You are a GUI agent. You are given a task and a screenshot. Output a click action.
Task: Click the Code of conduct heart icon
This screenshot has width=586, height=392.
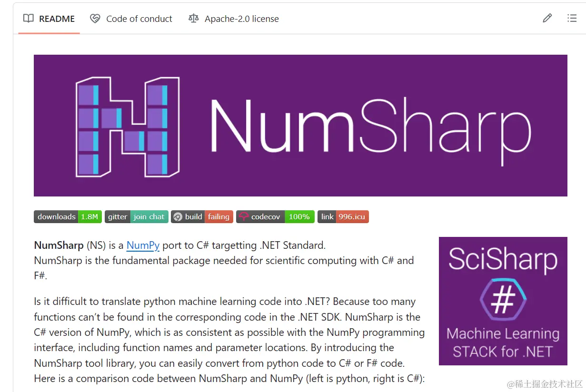pos(95,19)
